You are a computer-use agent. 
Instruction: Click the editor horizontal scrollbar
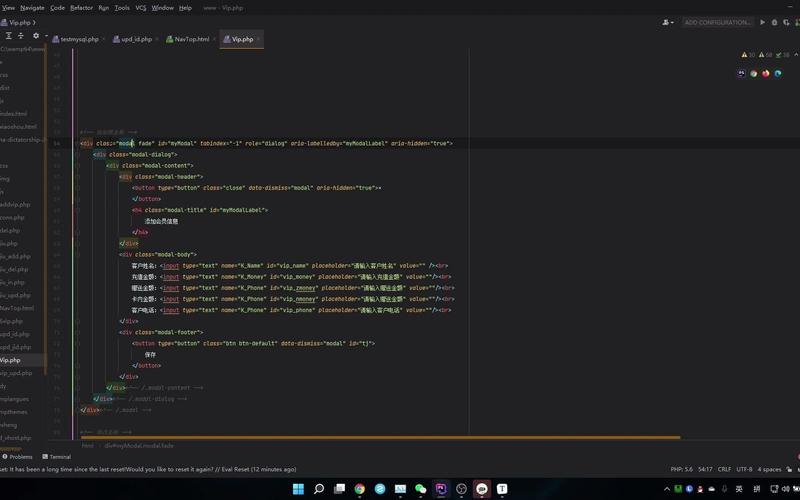click(x=380, y=437)
